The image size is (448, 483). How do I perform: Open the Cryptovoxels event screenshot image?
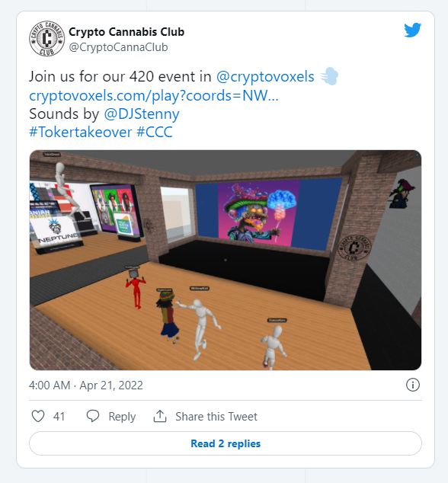(226, 260)
